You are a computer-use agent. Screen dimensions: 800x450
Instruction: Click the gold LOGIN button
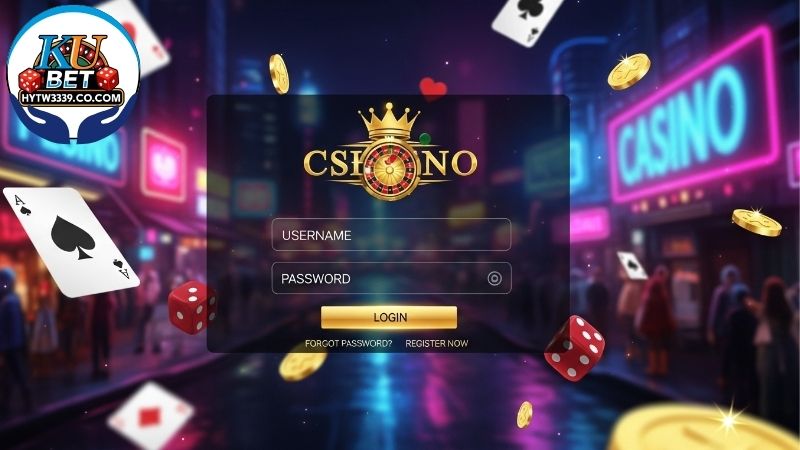pyautogui.click(x=389, y=317)
